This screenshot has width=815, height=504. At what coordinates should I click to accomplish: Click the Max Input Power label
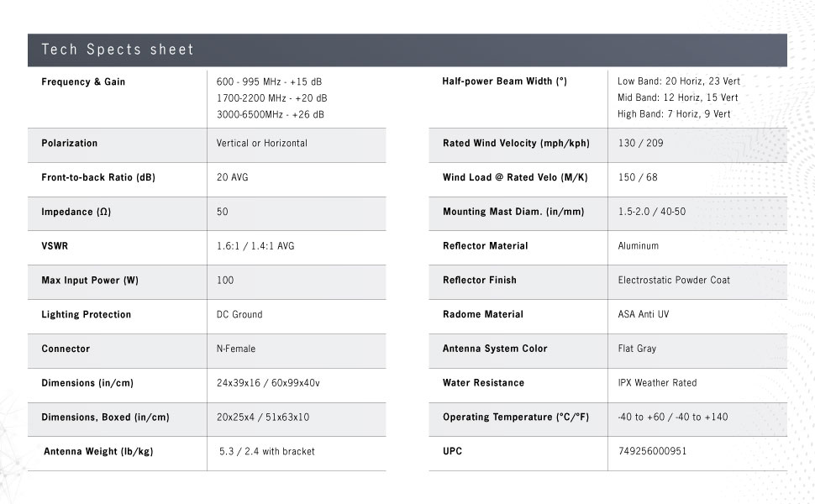tap(90, 281)
